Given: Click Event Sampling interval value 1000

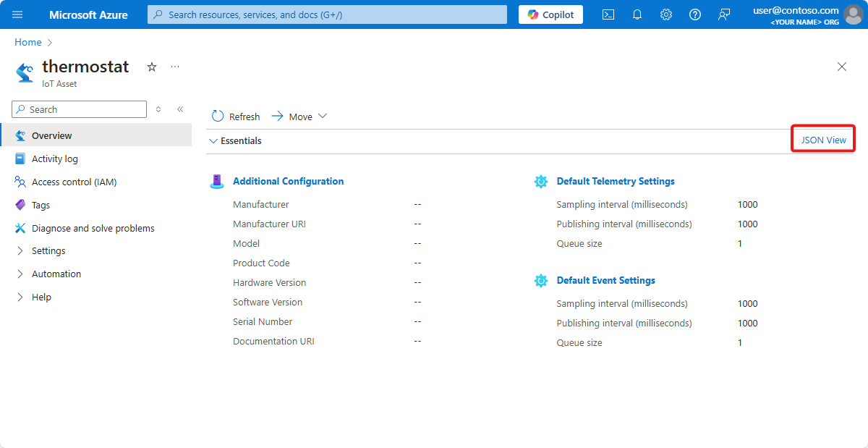Looking at the screenshot, I should pos(748,304).
